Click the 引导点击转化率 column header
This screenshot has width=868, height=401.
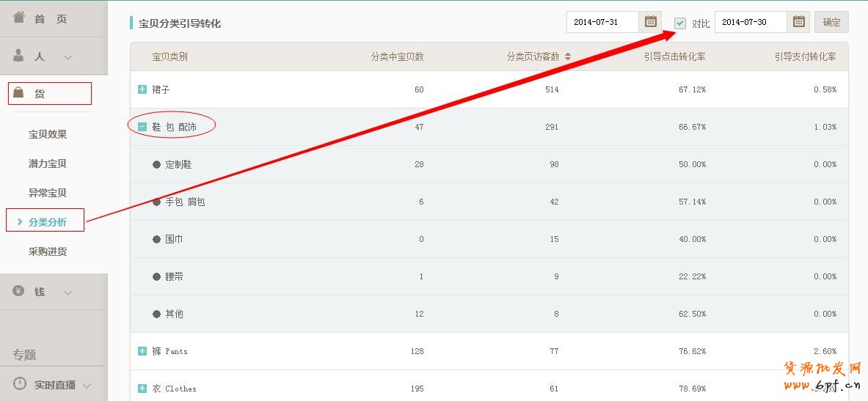(674, 56)
